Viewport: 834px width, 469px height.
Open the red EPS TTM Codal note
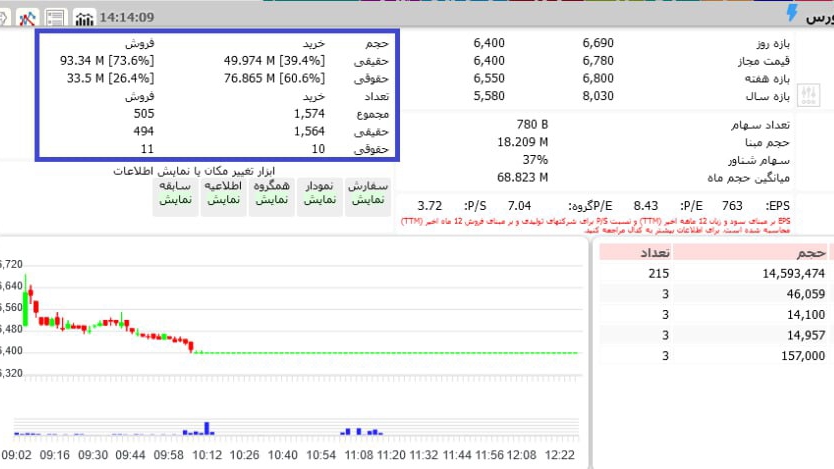click(x=595, y=225)
